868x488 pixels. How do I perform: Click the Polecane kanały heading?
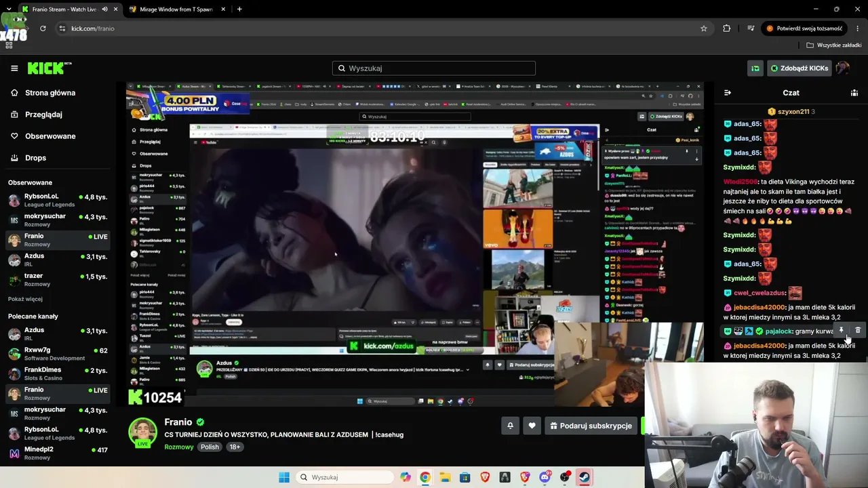33,317
